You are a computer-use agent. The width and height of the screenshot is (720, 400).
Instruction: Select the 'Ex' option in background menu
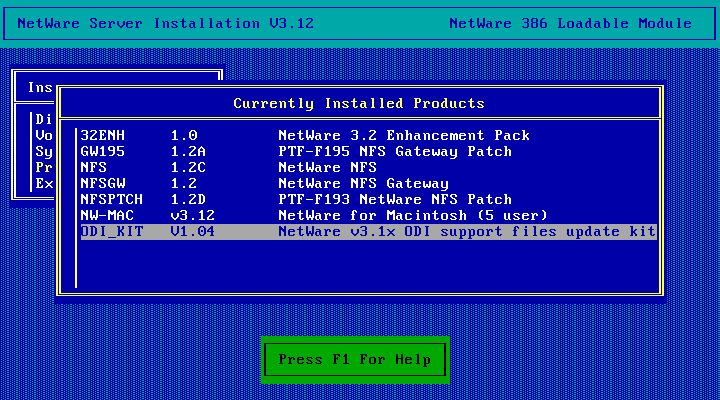(x=44, y=184)
